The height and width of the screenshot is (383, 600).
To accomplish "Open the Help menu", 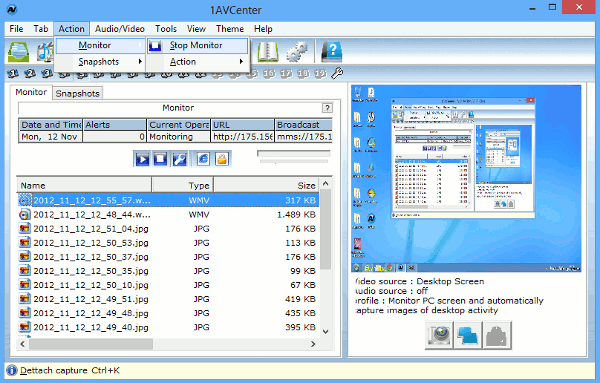I will point(263,29).
